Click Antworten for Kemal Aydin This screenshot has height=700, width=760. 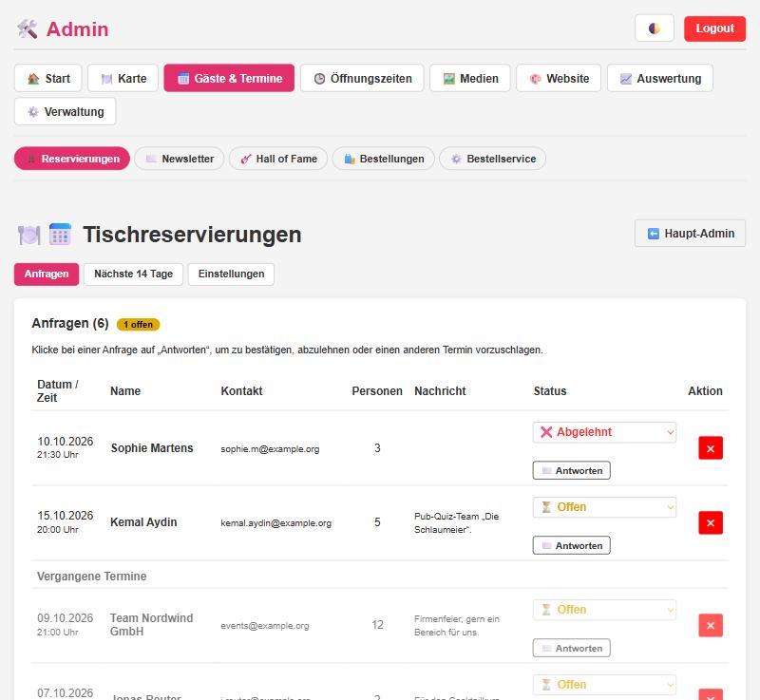click(x=572, y=545)
